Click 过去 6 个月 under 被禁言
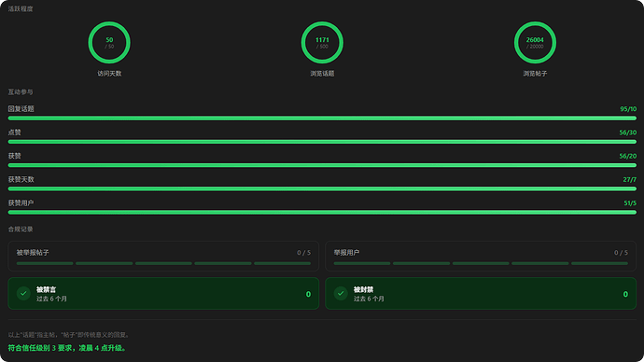Viewport: 644px width, 362px height. pos(51,299)
